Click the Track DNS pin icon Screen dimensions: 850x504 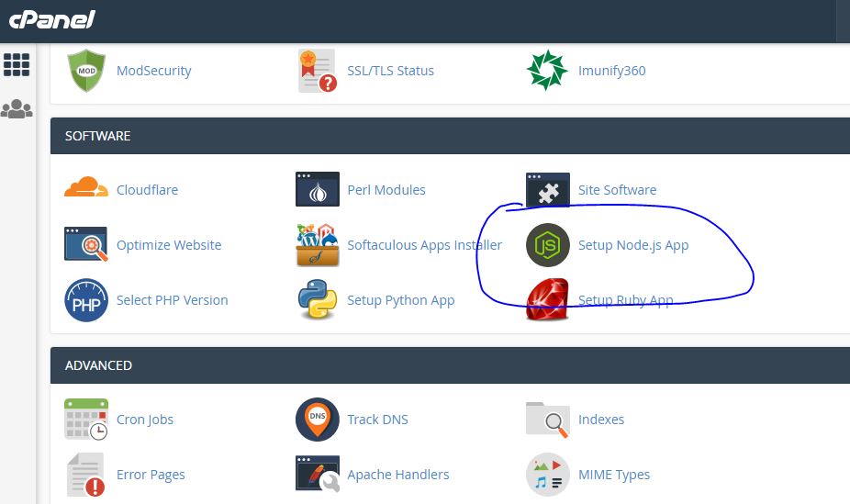click(x=317, y=420)
